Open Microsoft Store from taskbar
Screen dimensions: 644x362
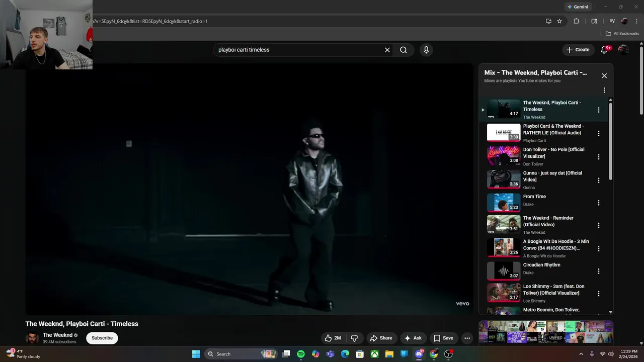click(360, 354)
